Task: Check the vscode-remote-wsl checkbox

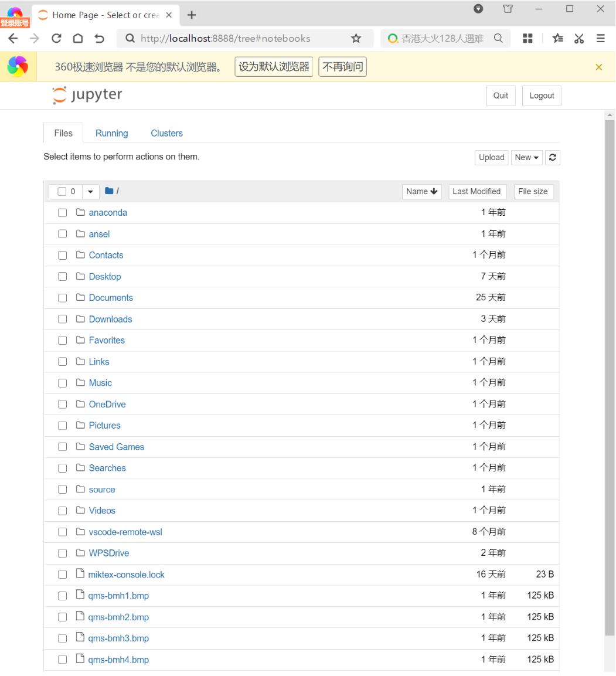Action: [x=63, y=532]
